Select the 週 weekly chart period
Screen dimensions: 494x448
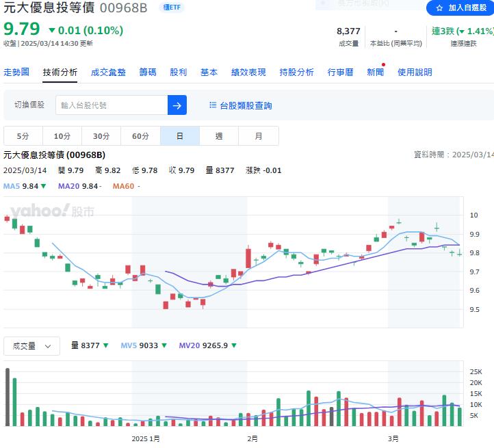219,136
